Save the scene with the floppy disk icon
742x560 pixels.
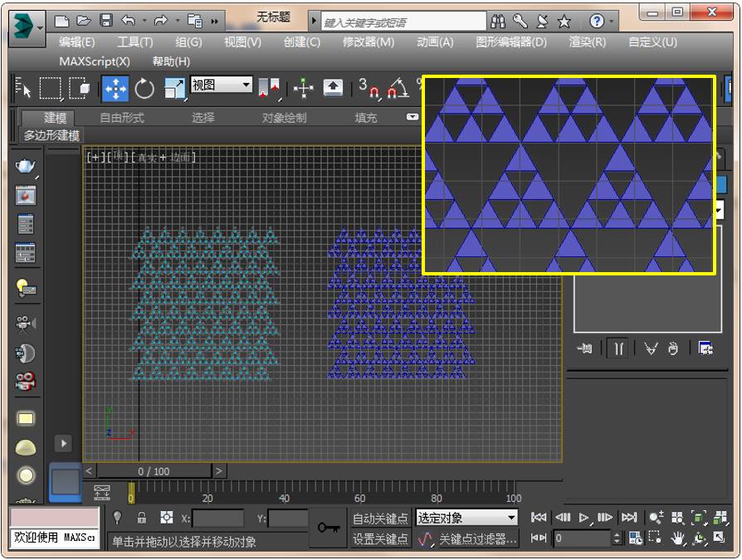pyautogui.click(x=106, y=21)
